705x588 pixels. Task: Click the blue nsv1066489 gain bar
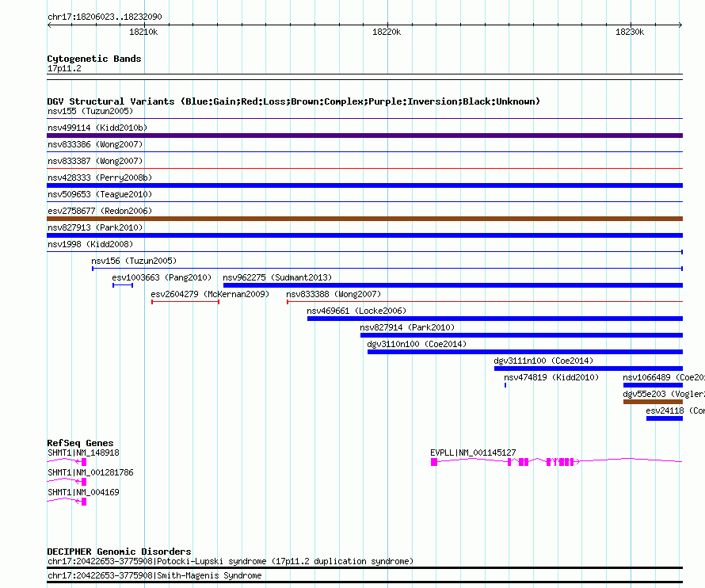tap(653, 385)
